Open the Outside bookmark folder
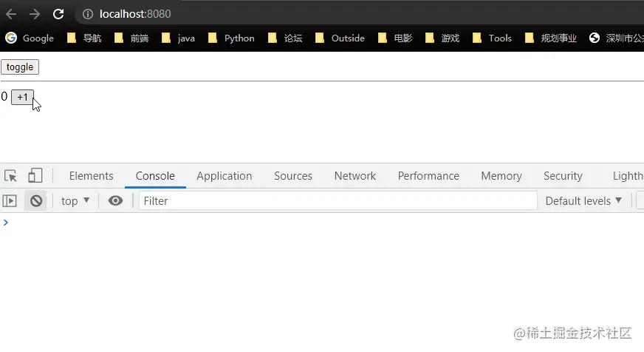The image size is (644, 352). 340,38
